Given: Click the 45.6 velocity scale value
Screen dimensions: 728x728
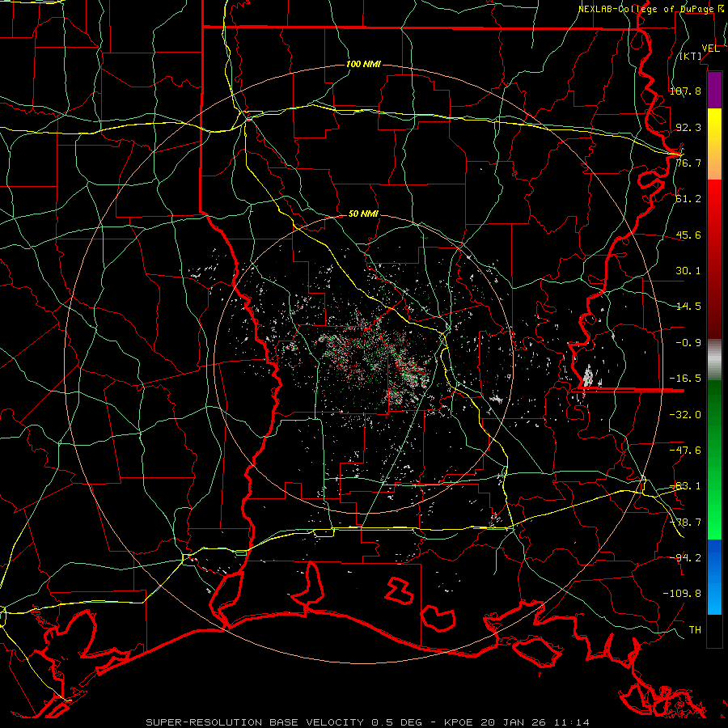Looking at the screenshot, I should pos(688,235).
